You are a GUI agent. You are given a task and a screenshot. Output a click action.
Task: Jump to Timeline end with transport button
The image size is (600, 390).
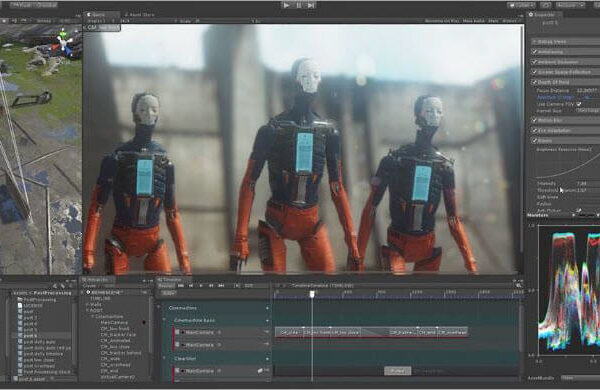(221, 286)
